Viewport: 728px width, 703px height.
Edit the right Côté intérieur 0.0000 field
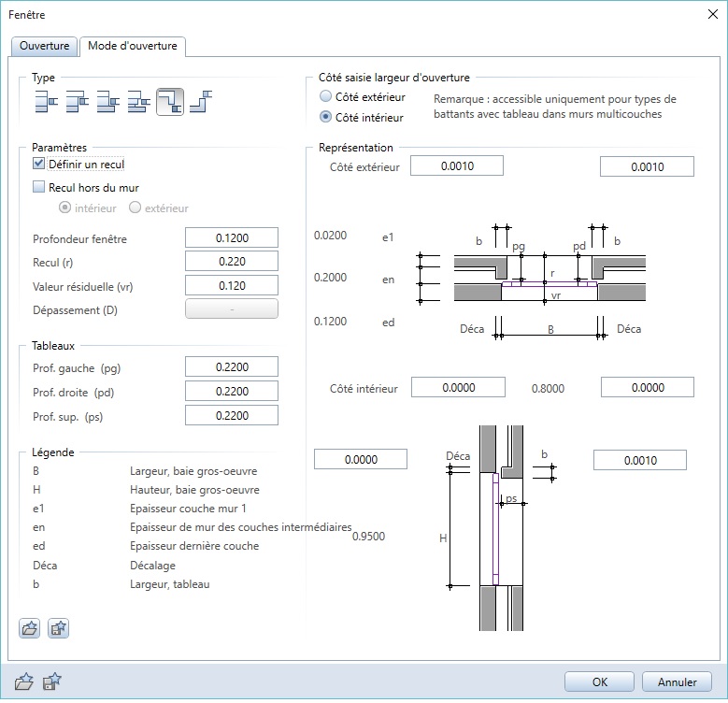click(648, 387)
